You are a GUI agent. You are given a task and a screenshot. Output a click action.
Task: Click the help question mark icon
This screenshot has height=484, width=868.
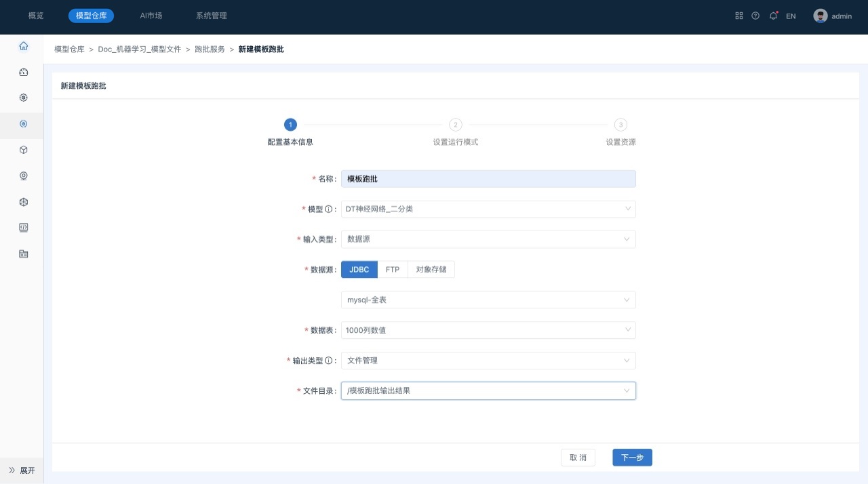[755, 16]
